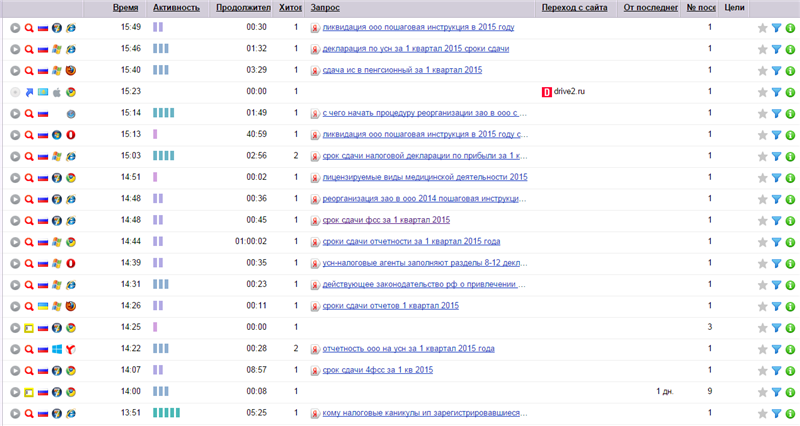
Task: Sort by the От последнег column header
Action: pos(651,8)
